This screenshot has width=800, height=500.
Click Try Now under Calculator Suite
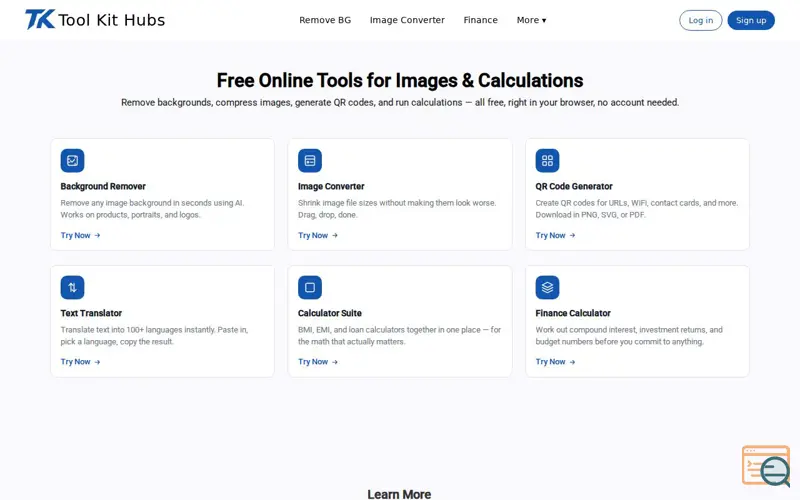(318, 362)
